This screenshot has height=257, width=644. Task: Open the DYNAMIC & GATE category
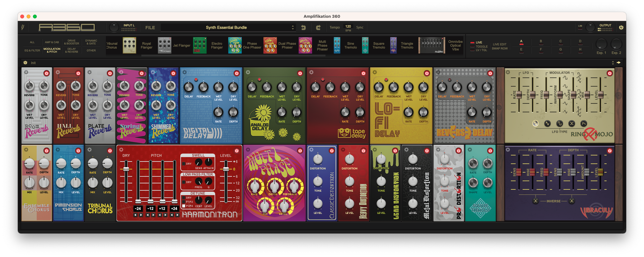point(91,42)
